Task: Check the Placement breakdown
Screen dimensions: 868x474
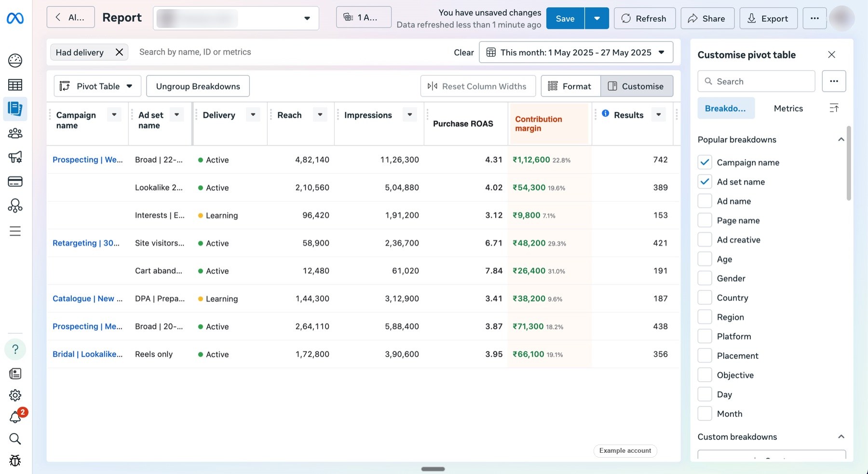Action: coord(705,355)
